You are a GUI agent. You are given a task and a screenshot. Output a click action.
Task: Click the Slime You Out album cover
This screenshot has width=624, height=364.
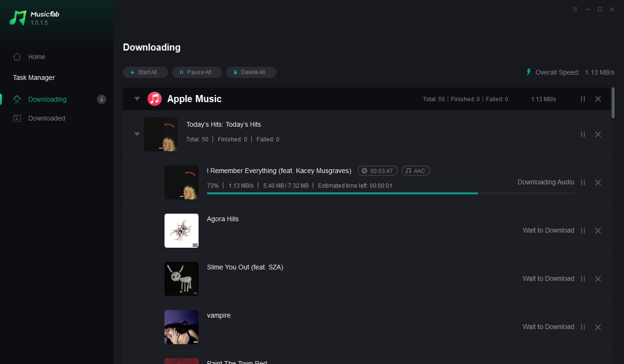[182, 279]
